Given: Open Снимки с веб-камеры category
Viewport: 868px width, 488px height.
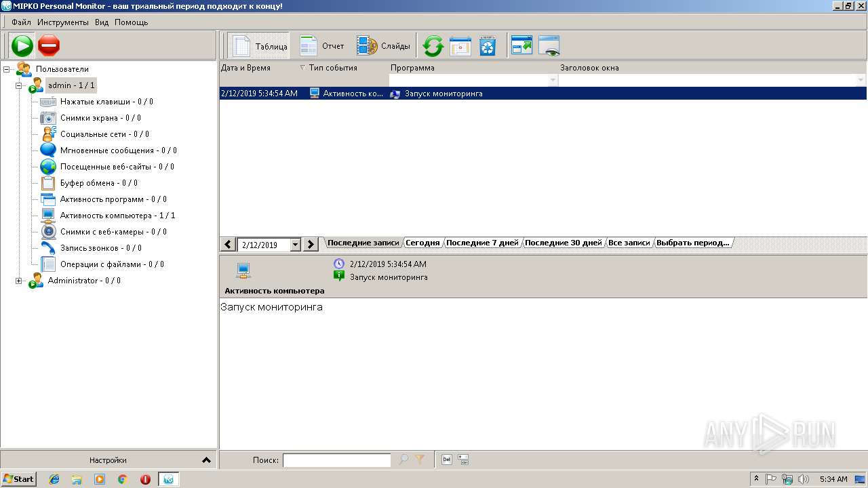Looking at the screenshot, I should pos(113,232).
